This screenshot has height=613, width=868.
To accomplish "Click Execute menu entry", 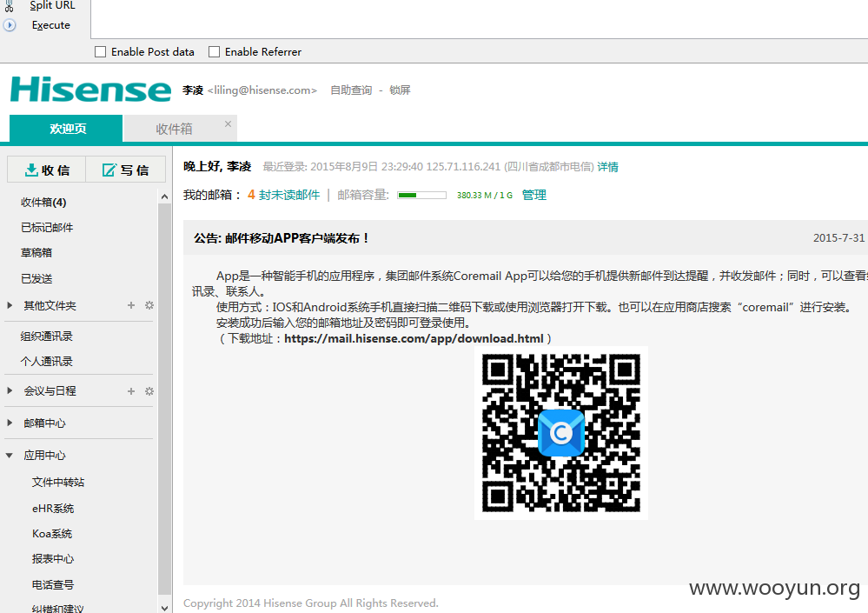I will click(51, 25).
